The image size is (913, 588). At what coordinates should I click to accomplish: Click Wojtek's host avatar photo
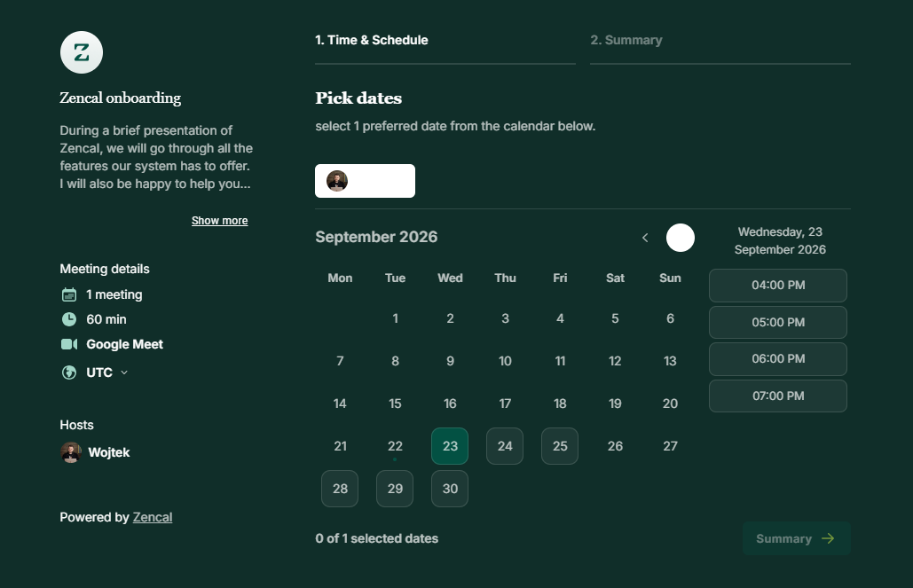coord(71,452)
